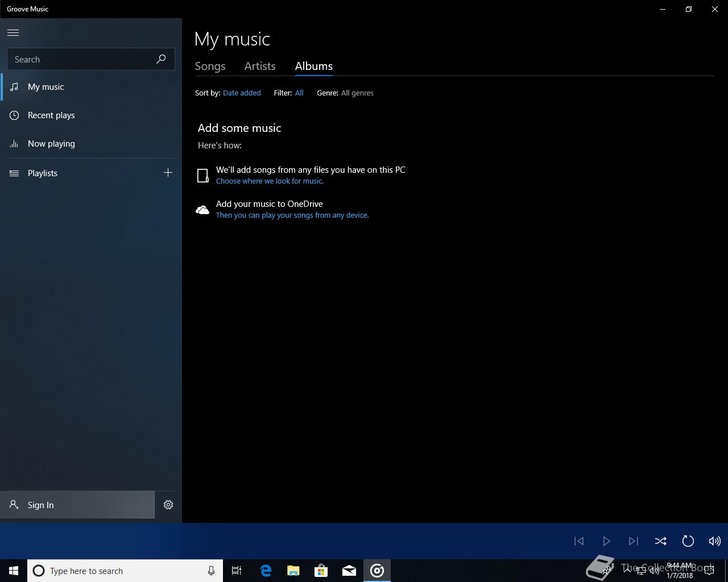This screenshot has width=728, height=582.
Task: Open Task View from the taskbar
Action: click(237, 571)
